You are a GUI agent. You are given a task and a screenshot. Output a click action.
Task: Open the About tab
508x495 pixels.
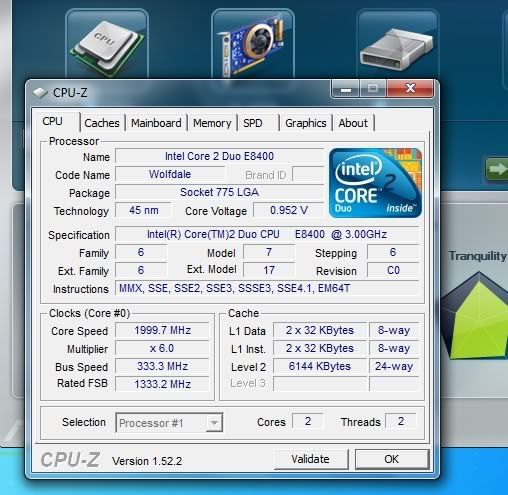353,123
